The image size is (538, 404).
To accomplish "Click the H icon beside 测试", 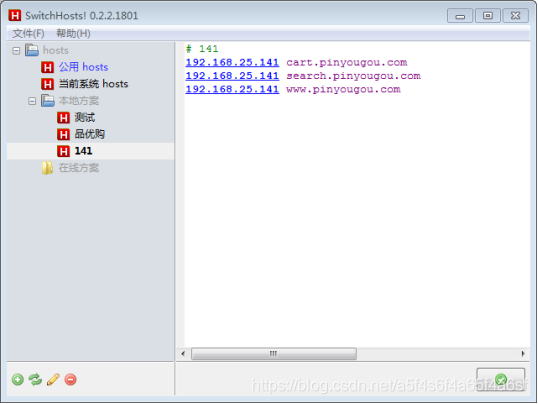I will (x=63, y=118).
